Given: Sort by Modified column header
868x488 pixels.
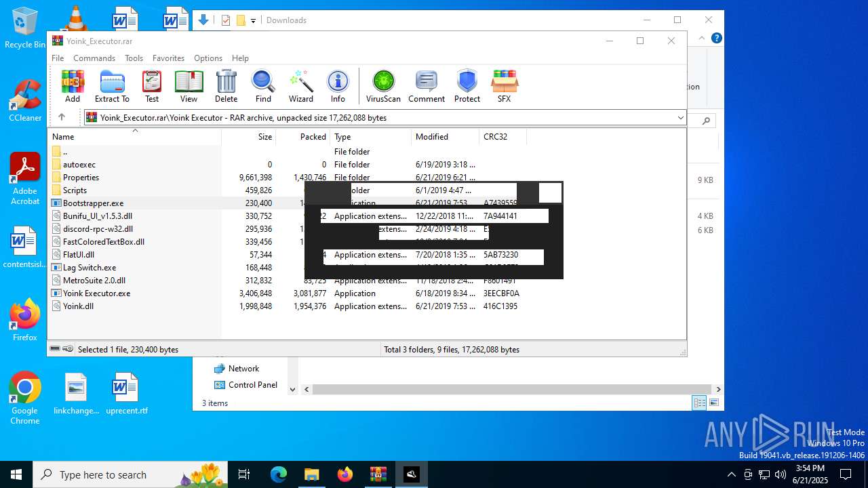Looking at the screenshot, I should coord(445,136).
